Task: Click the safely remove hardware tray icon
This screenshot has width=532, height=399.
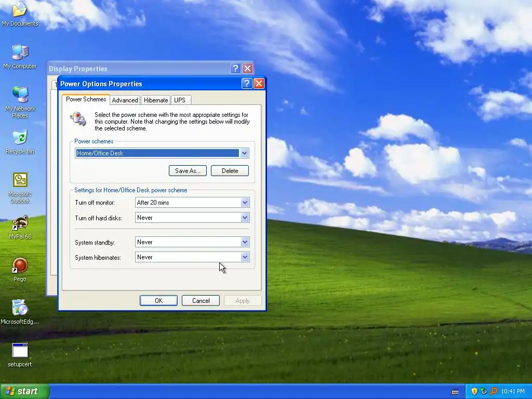Action: point(484,391)
